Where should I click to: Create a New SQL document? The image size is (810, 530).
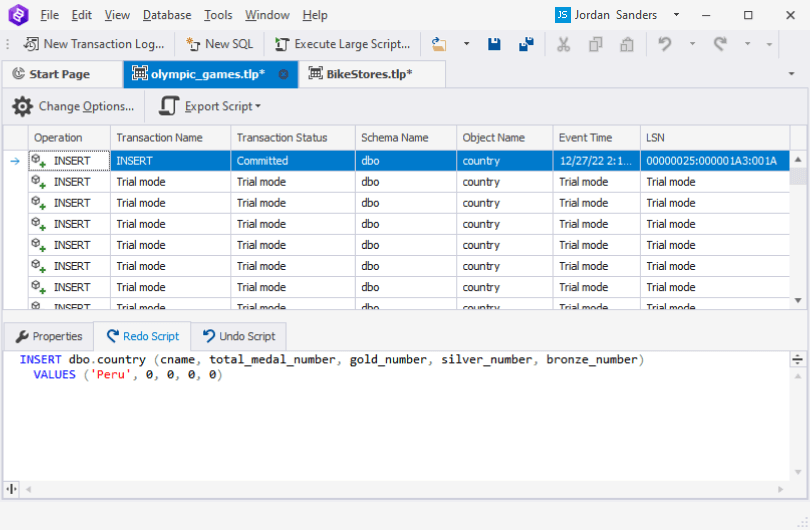click(x=220, y=44)
